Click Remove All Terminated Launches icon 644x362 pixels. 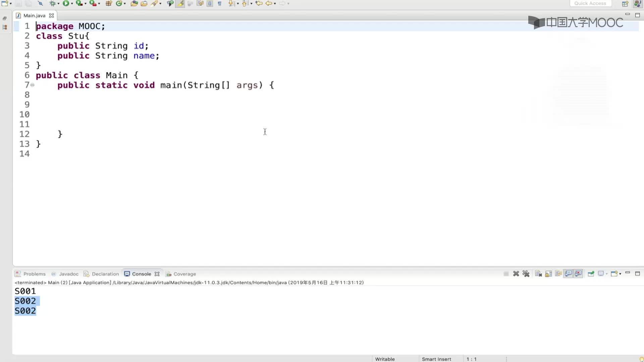pos(526,274)
